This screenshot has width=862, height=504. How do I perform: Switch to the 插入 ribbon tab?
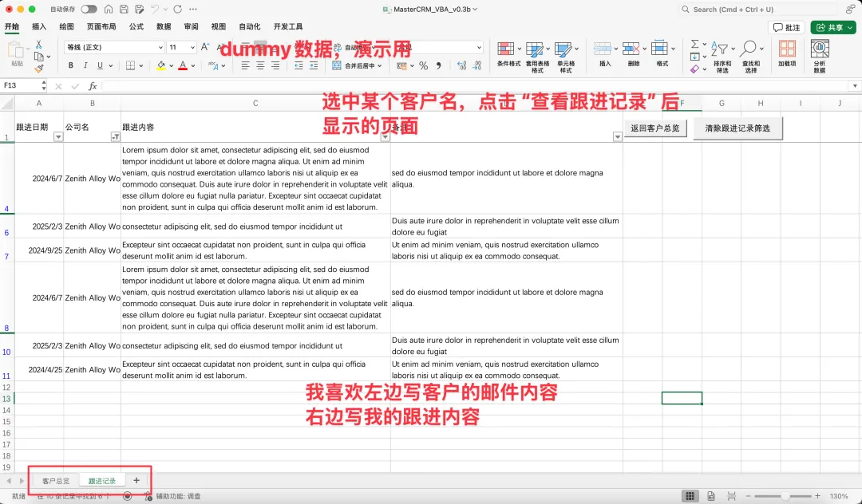pos(39,26)
